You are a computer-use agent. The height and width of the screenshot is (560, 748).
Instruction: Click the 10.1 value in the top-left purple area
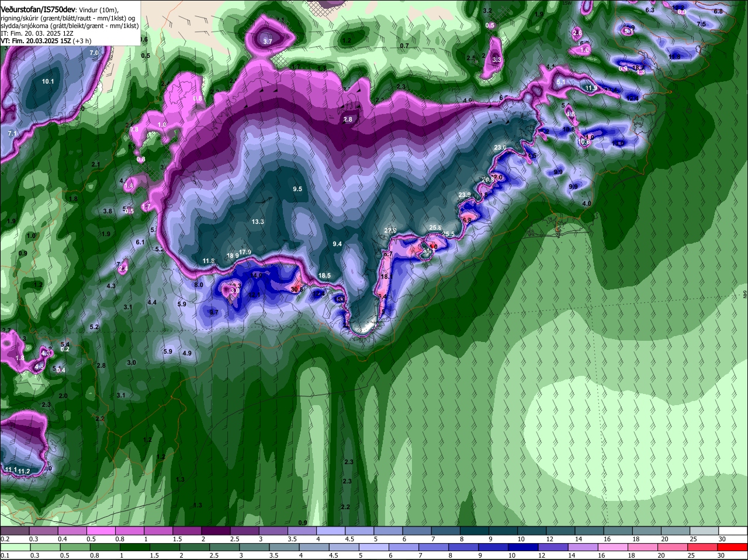tap(48, 81)
